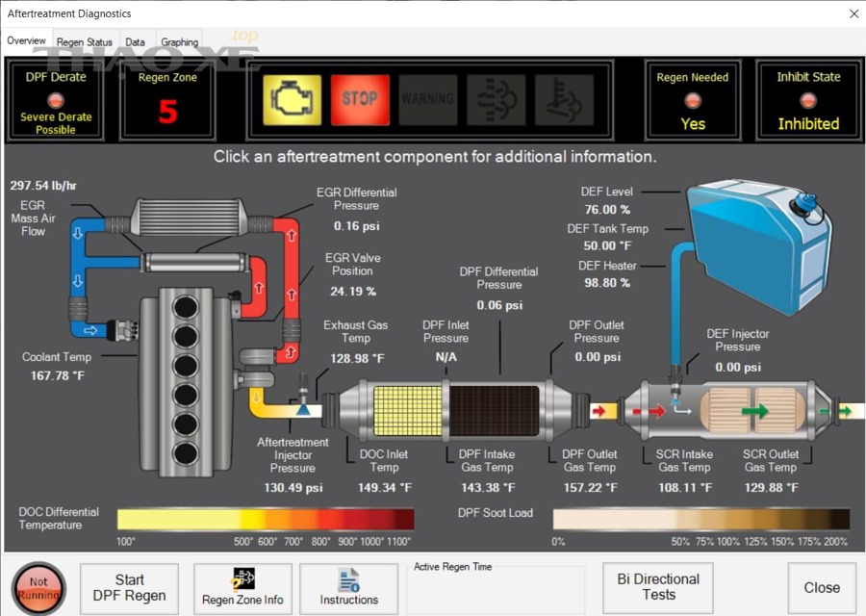Click the dimmed DPF regen lamp icon
The width and height of the screenshot is (866, 616).
click(x=496, y=100)
